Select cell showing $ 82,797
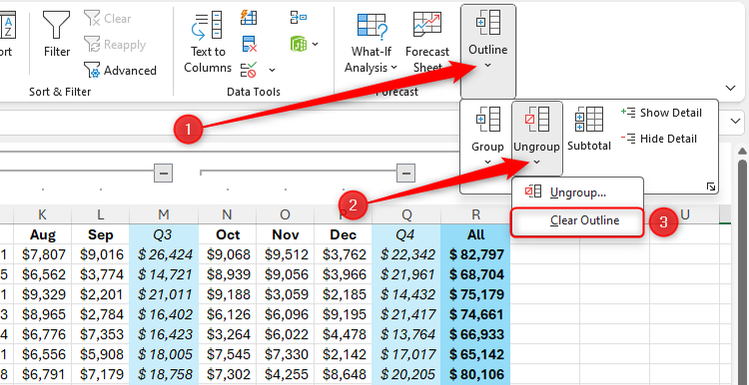 (476, 255)
